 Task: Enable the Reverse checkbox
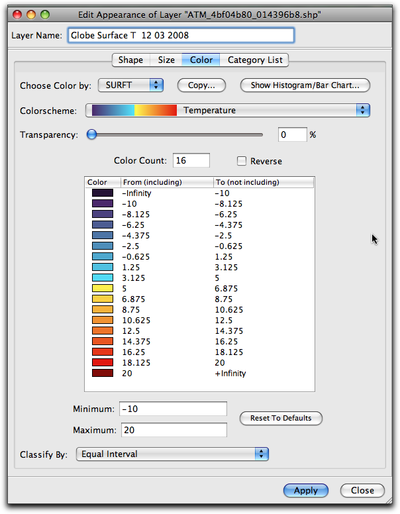pos(241,161)
